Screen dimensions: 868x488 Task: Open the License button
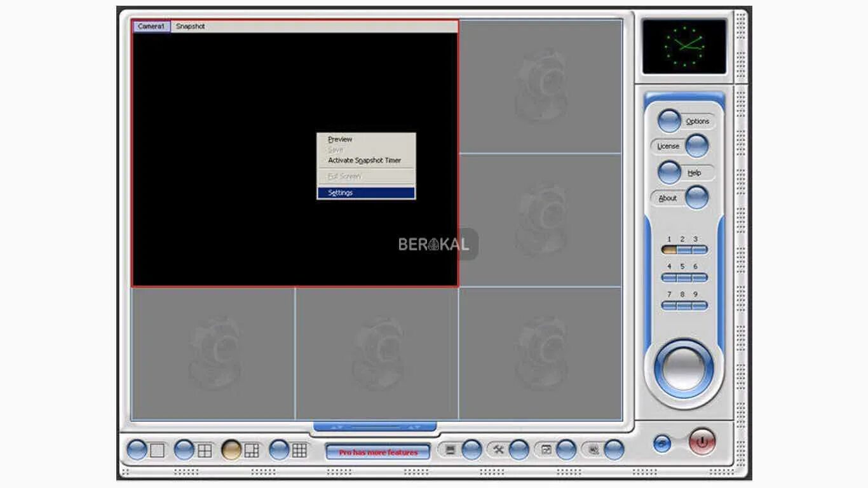point(697,146)
